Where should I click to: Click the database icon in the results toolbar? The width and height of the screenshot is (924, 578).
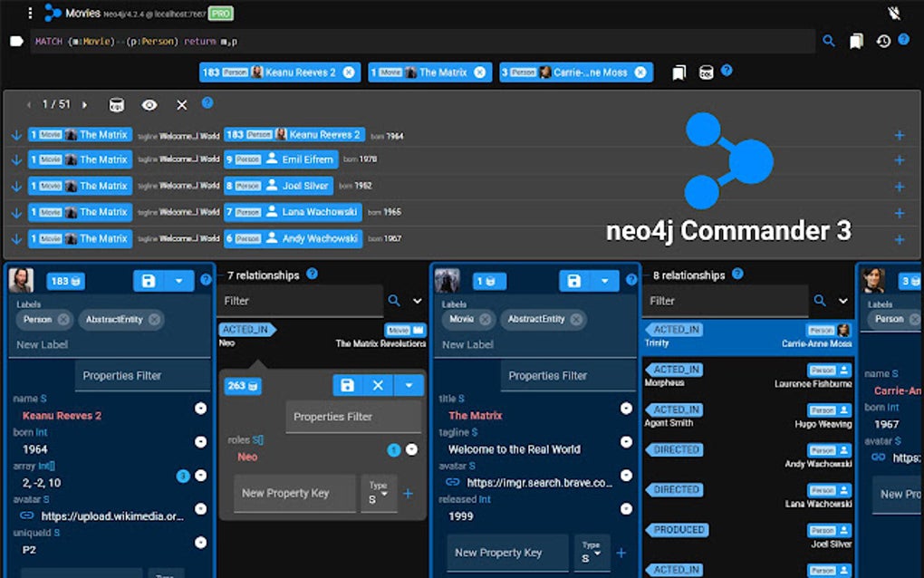115,104
